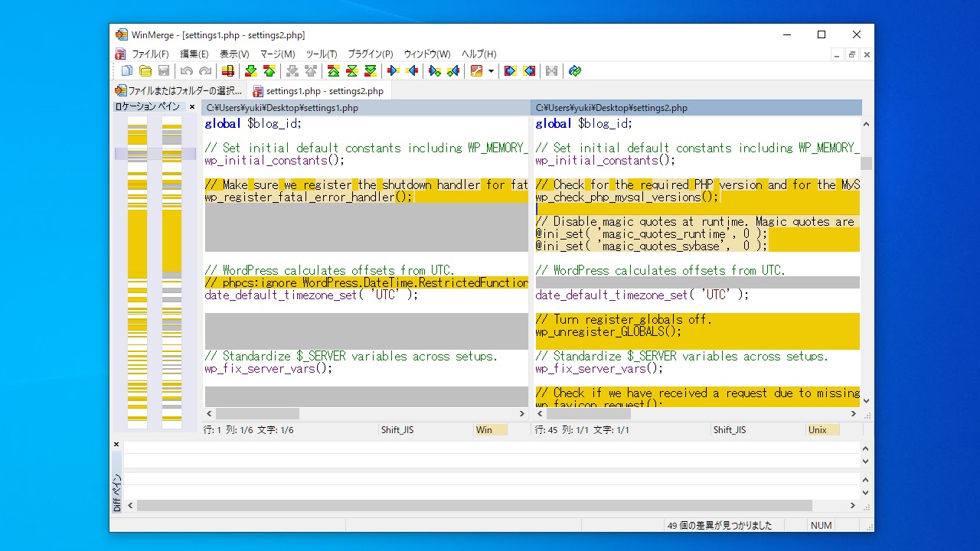Save the file using the floppy disk icon
This screenshot has height=551, width=980.
pyautogui.click(x=164, y=71)
